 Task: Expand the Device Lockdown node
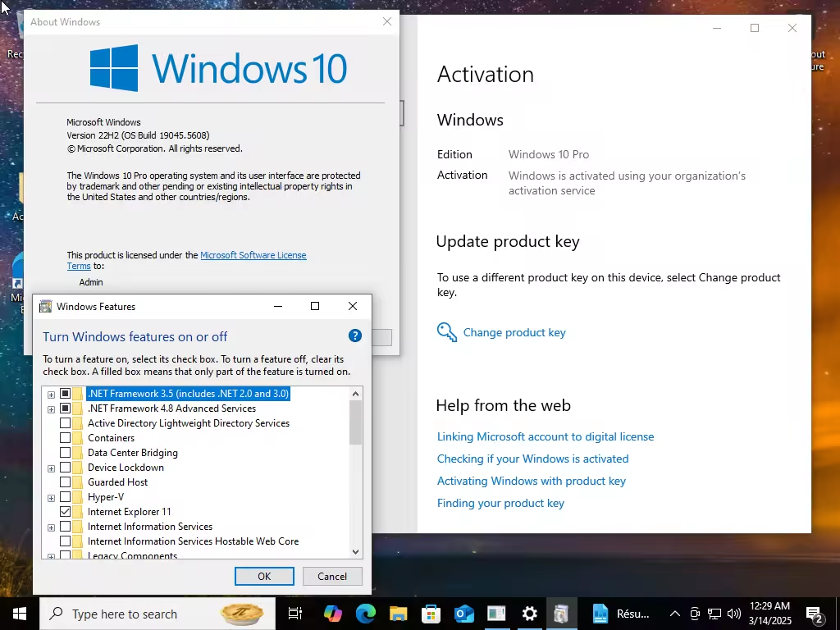point(51,468)
